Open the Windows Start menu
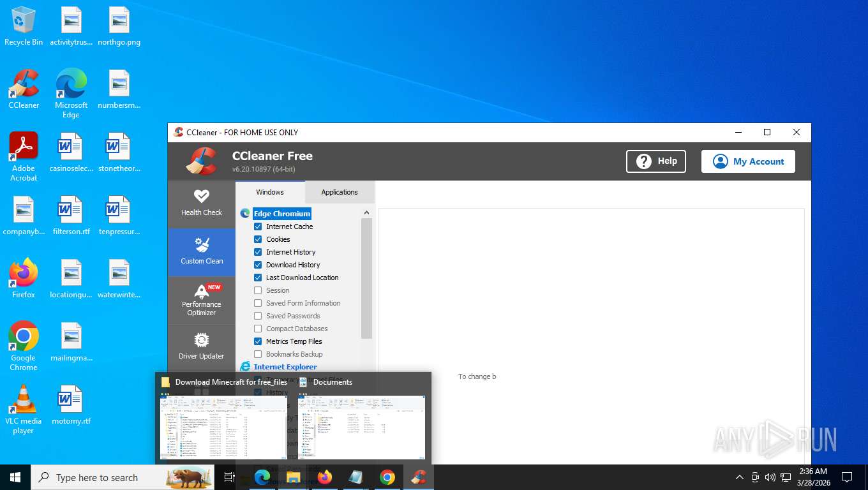 (x=15, y=477)
